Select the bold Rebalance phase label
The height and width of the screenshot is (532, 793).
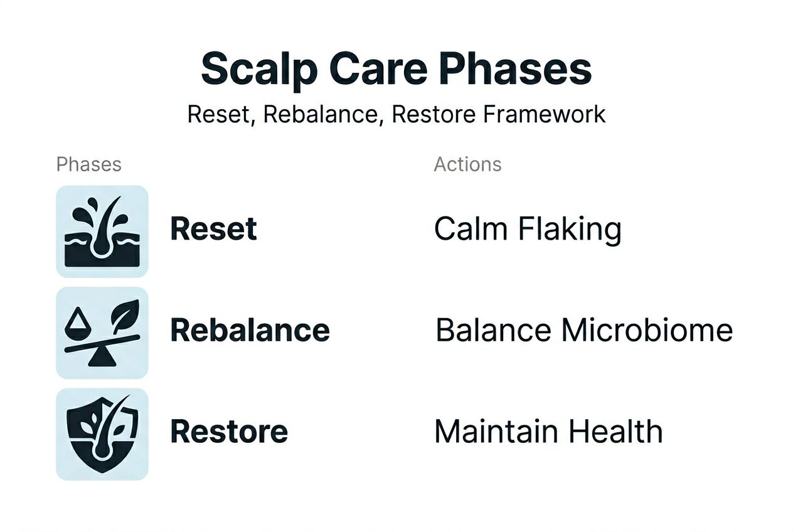(250, 330)
